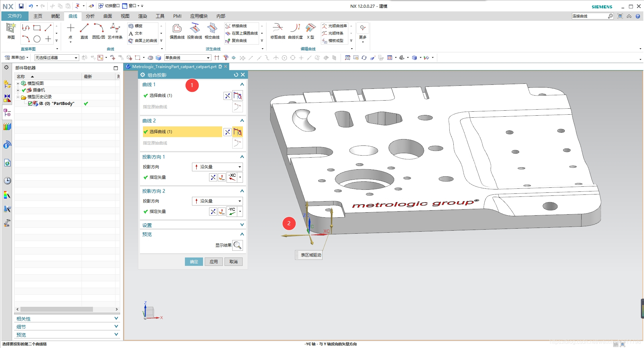Open the 菜单(M) menu
The image size is (644, 348).
(x=16, y=58)
